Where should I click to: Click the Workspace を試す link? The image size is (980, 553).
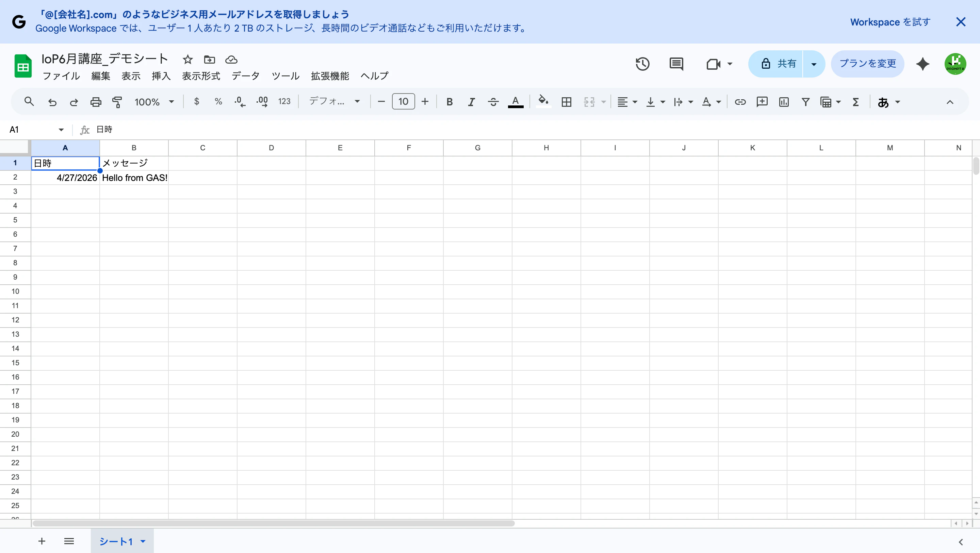point(890,22)
